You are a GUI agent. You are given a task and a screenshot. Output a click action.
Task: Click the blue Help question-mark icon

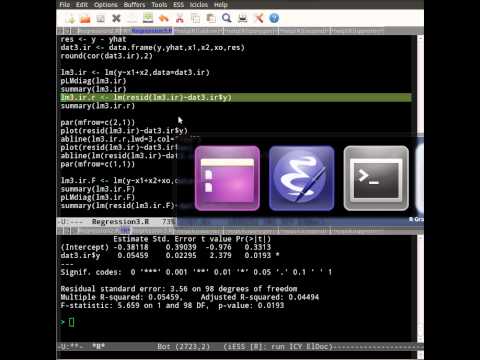click(274, 18)
